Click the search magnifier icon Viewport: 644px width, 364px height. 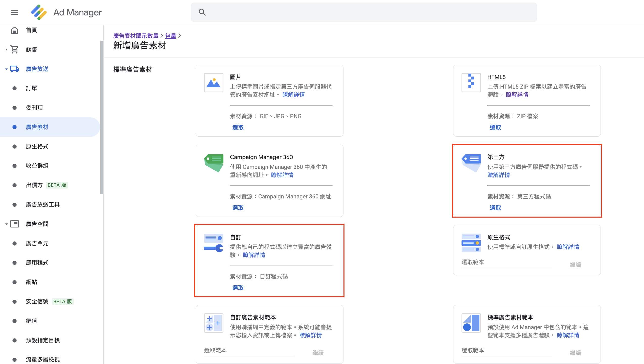click(x=202, y=12)
